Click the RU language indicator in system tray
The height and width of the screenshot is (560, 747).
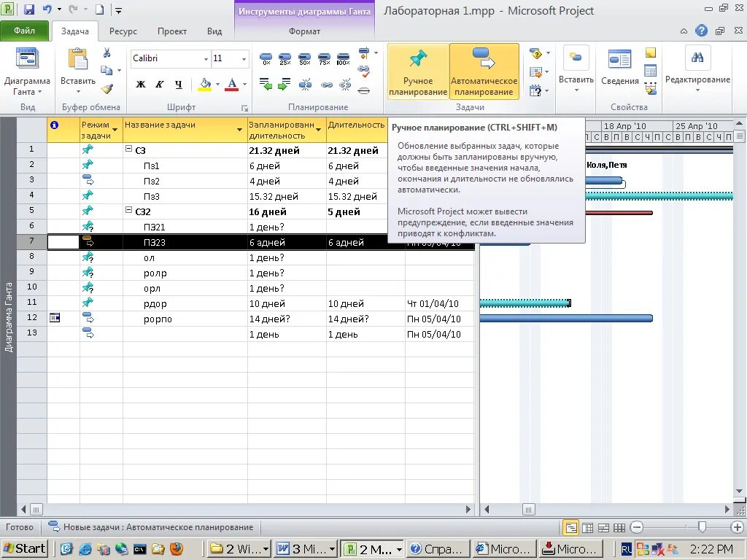pos(627,549)
